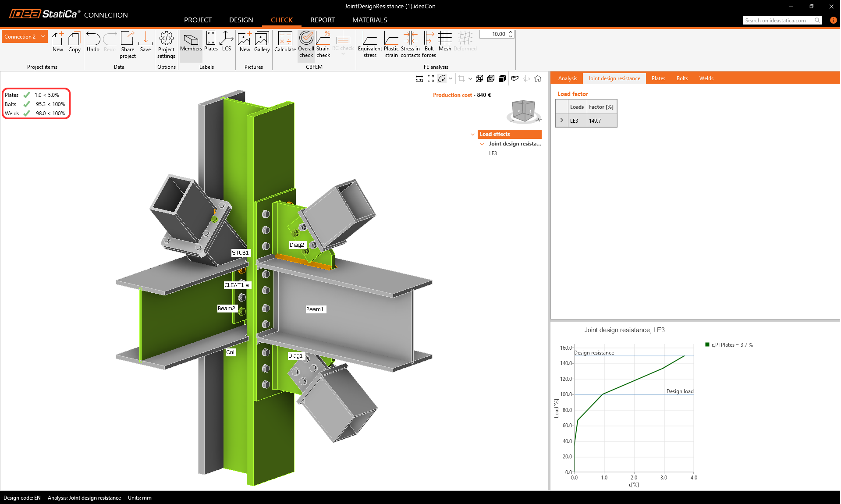Select LE3 under Joint design resistance tree
The width and height of the screenshot is (841, 504).
[493, 153]
